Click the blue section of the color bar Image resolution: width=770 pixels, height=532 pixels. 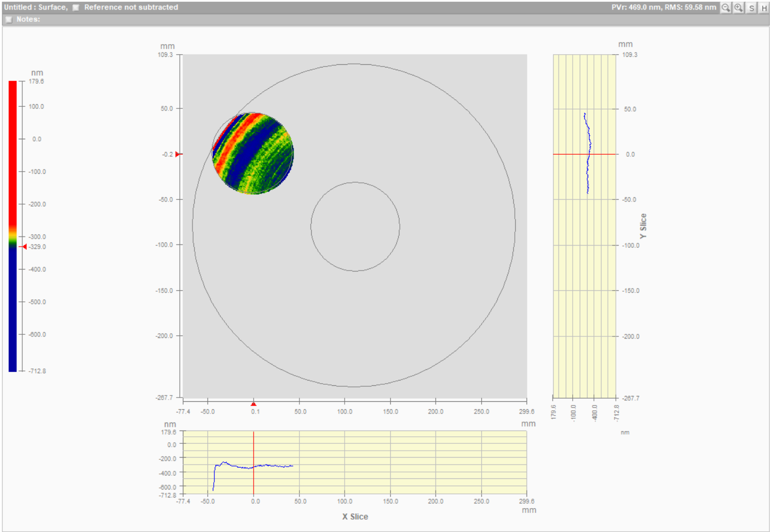point(13,308)
